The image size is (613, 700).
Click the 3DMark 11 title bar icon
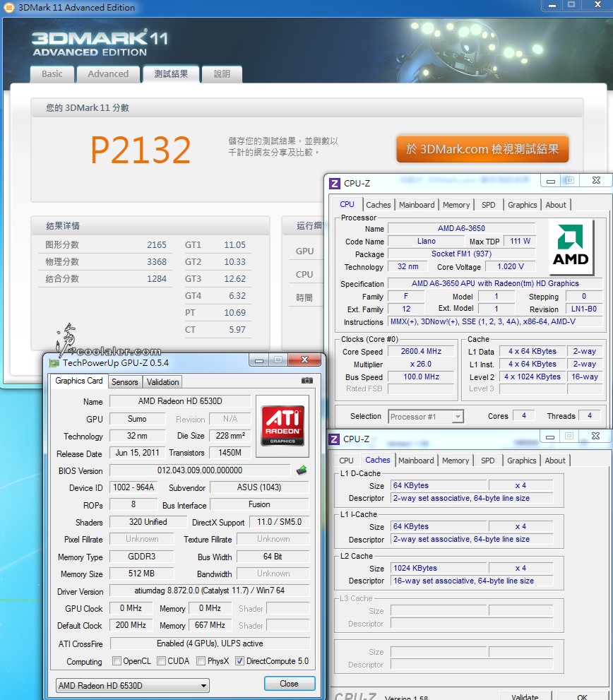[x=9, y=8]
